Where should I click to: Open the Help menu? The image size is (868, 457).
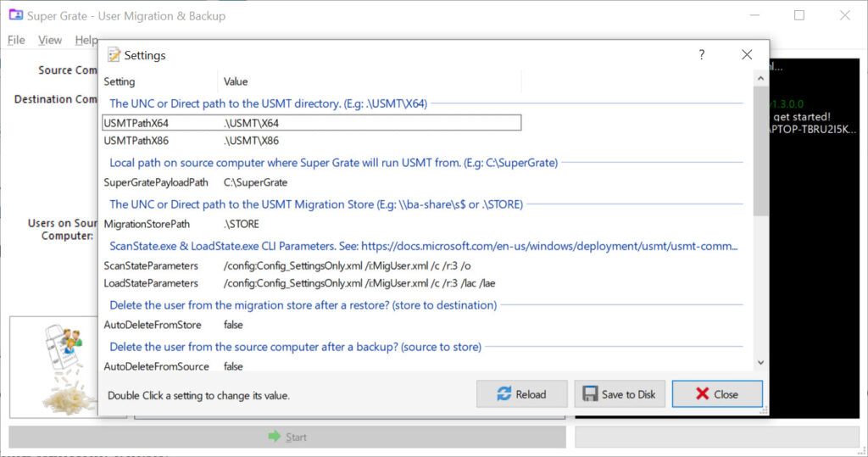(86, 40)
